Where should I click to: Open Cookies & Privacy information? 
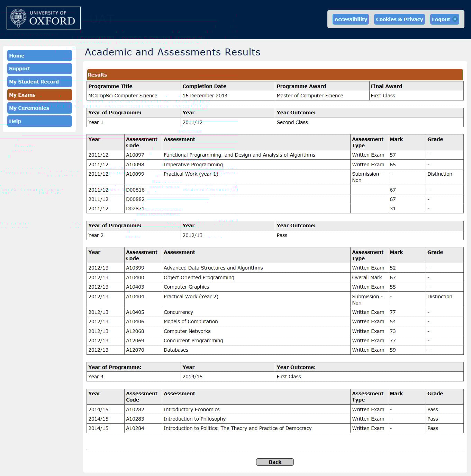pos(399,19)
